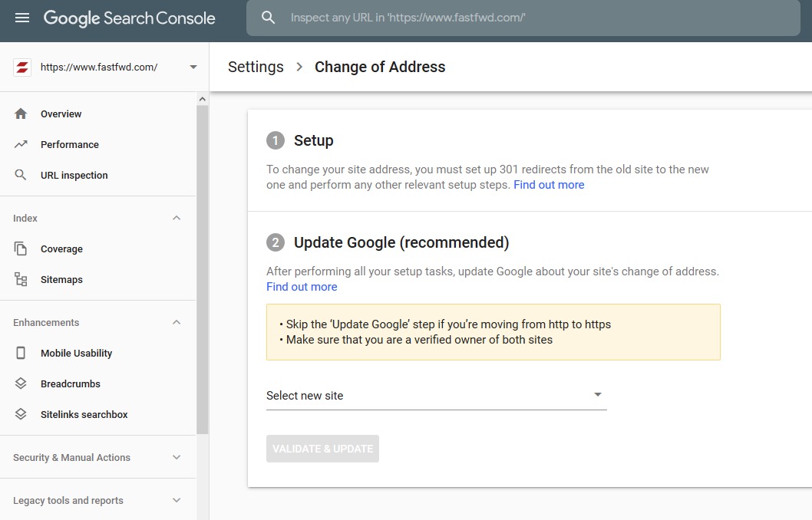Screen dimensions: 812x520
Task: Click the Update Google (recommended) heading
Action: coord(401,242)
